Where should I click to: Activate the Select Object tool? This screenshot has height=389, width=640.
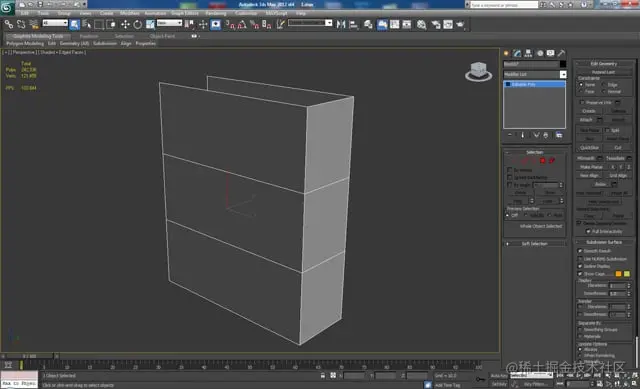pos(74,24)
